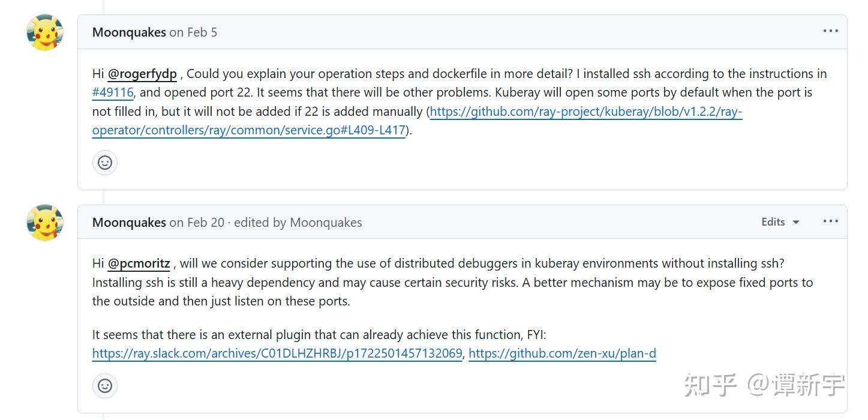Screen dimensions: 868x420
Task: Open the @pcmoritz mention
Action: tap(139, 263)
